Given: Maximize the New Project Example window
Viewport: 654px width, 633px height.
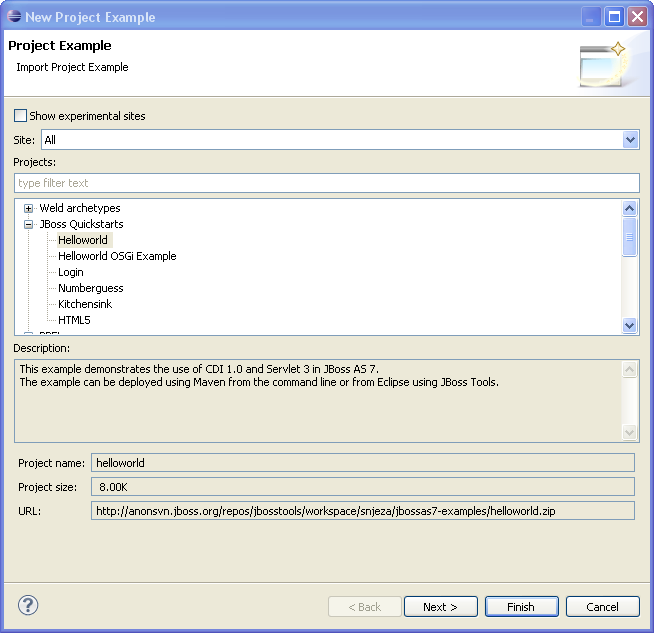Looking at the screenshot, I should pyautogui.click(x=614, y=16).
